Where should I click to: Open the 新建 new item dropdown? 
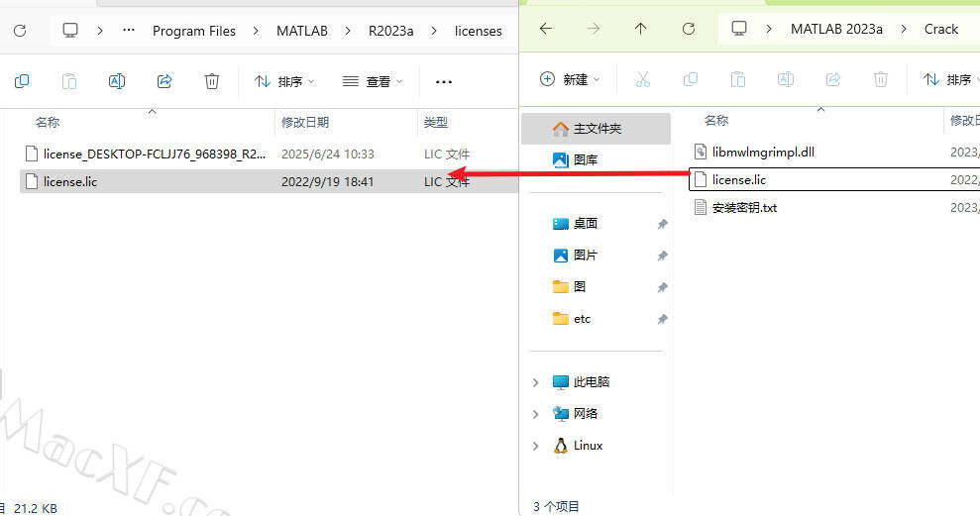[x=570, y=79]
